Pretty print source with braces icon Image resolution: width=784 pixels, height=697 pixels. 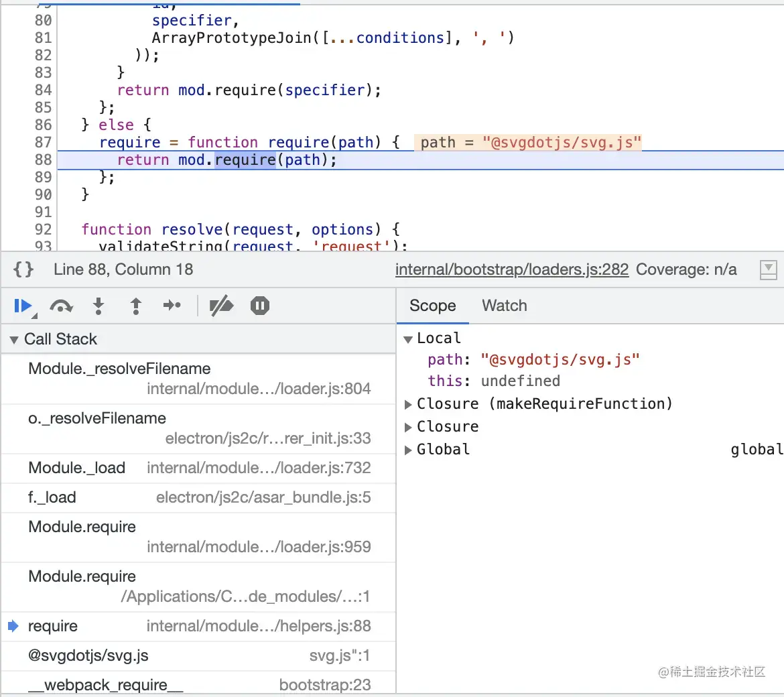23,269
